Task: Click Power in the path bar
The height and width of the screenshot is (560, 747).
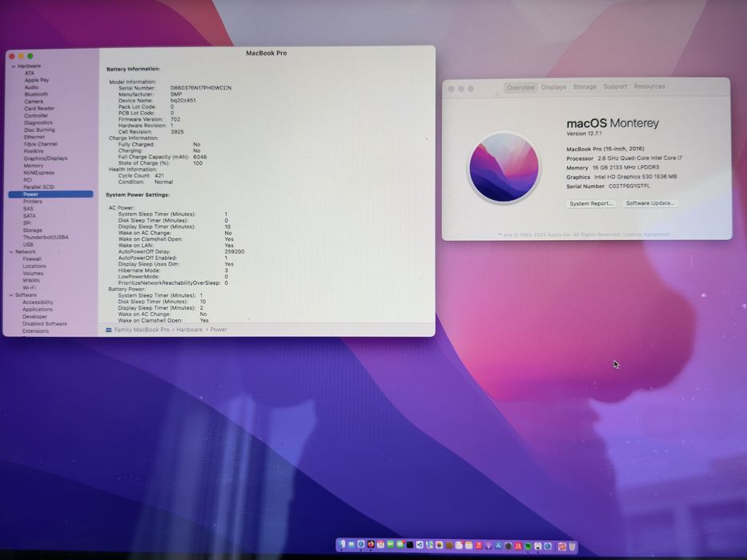Action: (x=219, y=330)
